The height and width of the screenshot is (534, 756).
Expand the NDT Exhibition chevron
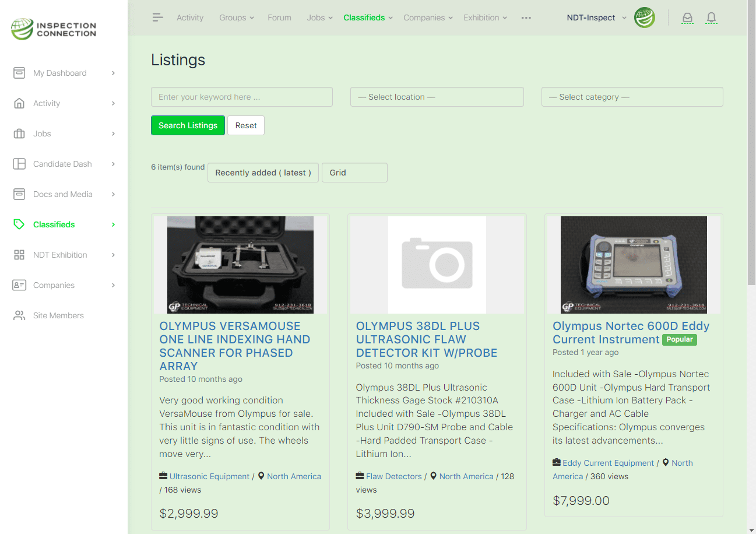113,255
